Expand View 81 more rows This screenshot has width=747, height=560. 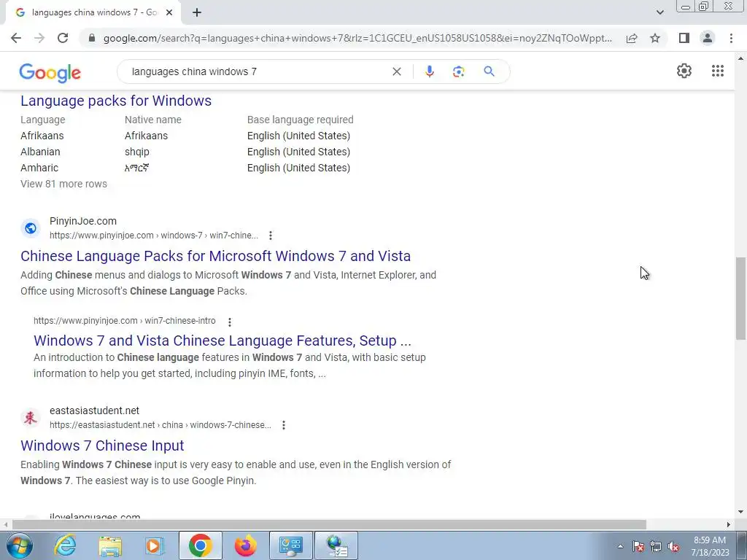coord(64,184)
